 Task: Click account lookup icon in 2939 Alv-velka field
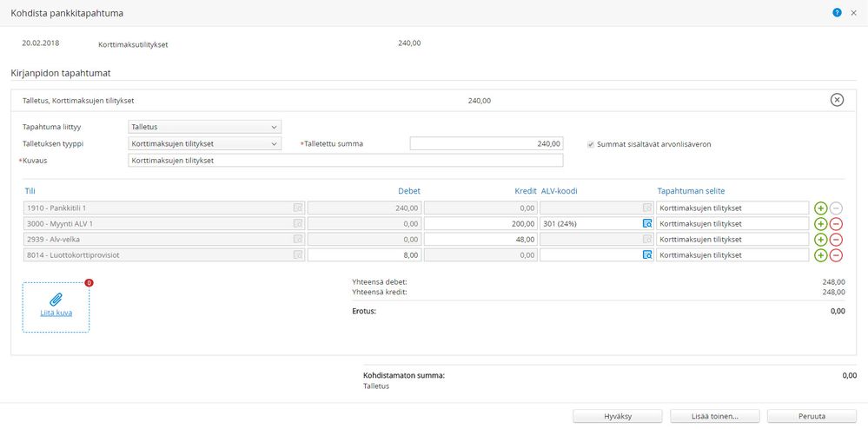click(298, 239)
